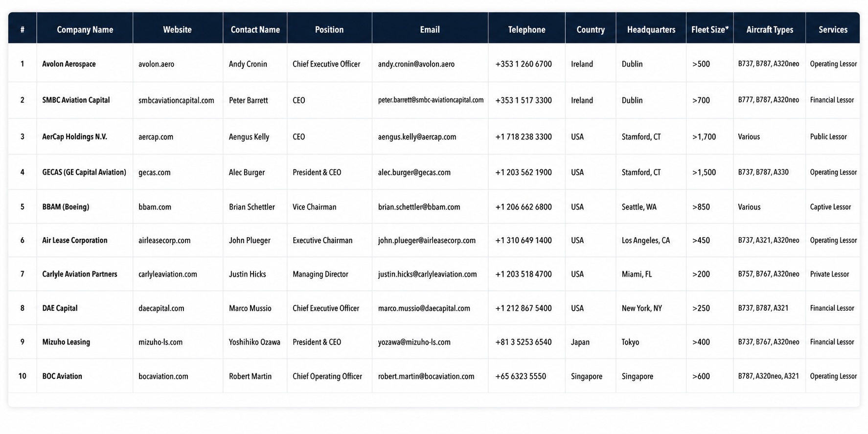Open airleasecorp.com website cell
Image resolution: width=868 pixels, height=434 pixels.
164,241
